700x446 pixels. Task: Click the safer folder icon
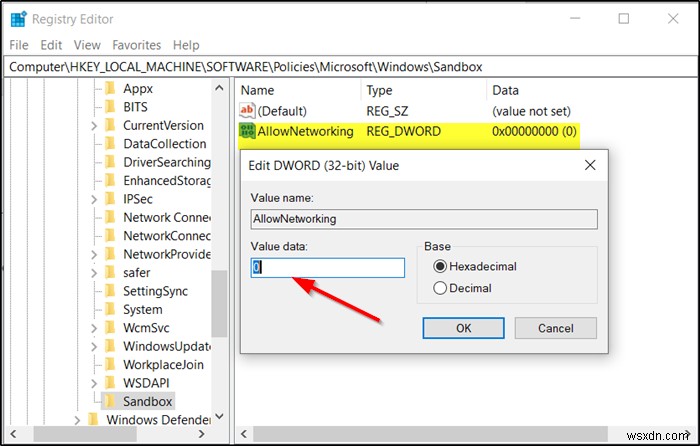point(110,272)
